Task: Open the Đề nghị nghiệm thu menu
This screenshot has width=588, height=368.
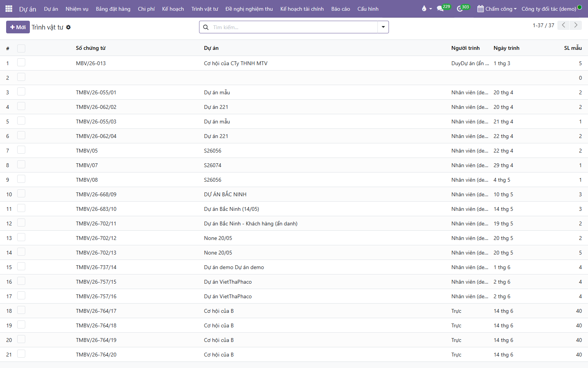Action: (x=249, y=9)
